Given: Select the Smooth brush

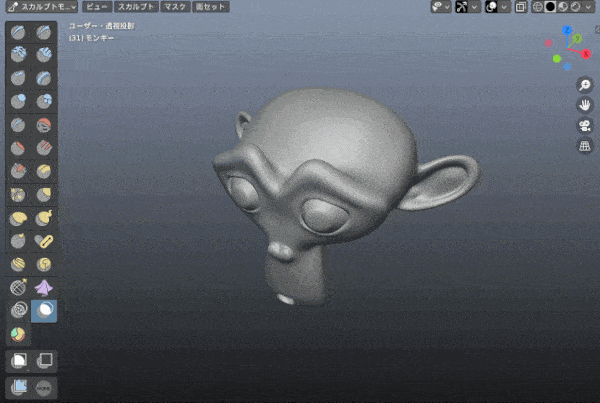Looking at the screenshot, I should (44, 125).
